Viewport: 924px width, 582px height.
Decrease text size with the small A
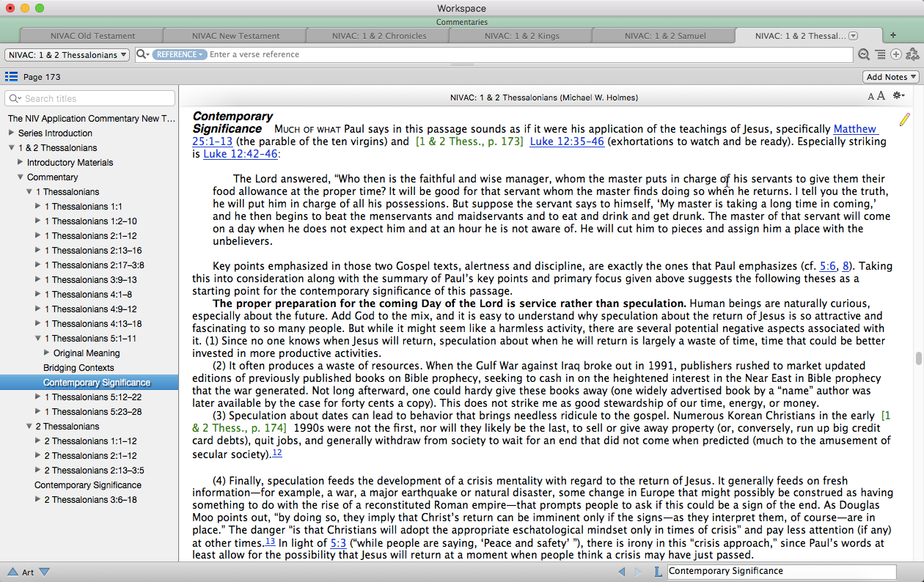[871, 97]
